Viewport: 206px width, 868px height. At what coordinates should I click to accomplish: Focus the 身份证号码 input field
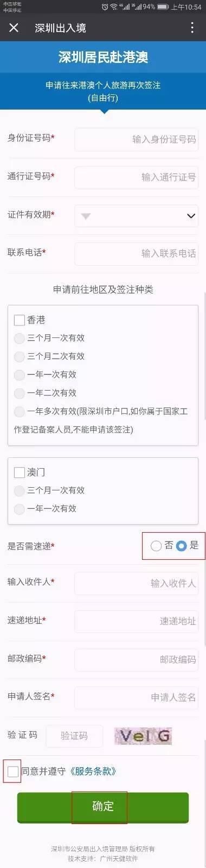[136, 139]
